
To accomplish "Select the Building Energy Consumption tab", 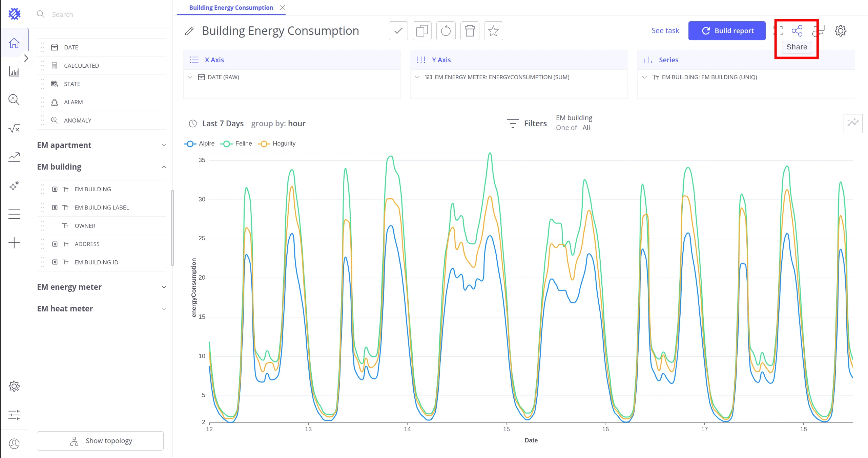I will (x=231, y=7).
